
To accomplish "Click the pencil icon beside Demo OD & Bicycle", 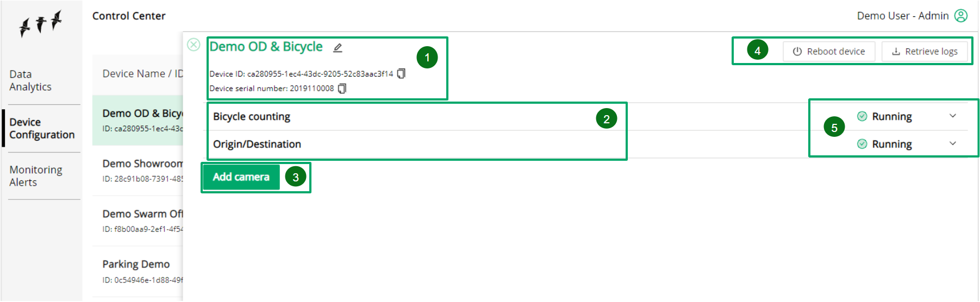I will 338,48.
